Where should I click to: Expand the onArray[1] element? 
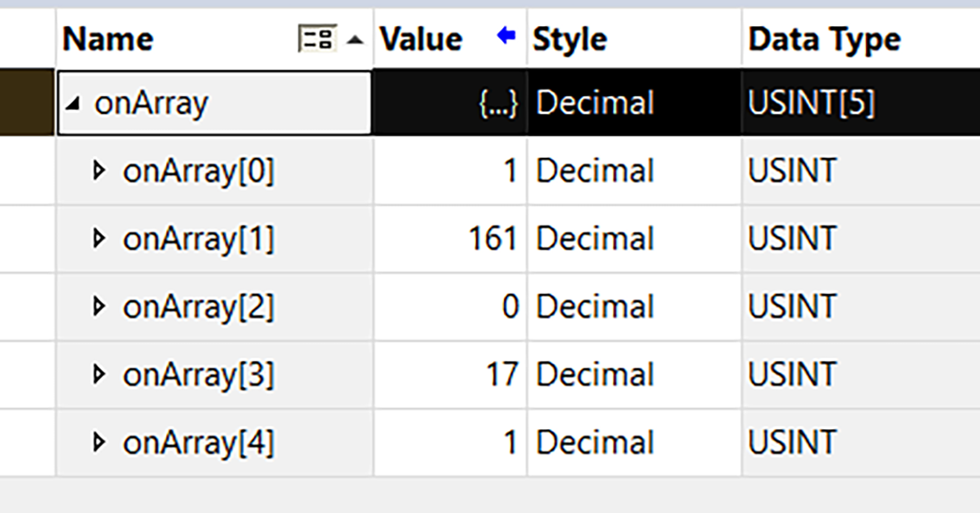(100, 240)
